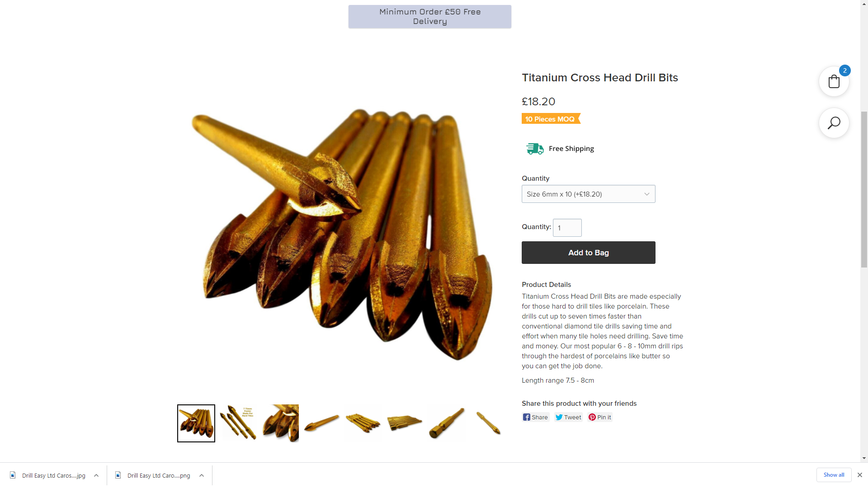Select the third close-up thumbnail
Screen dimensions: 868x488
click(280, 423)
